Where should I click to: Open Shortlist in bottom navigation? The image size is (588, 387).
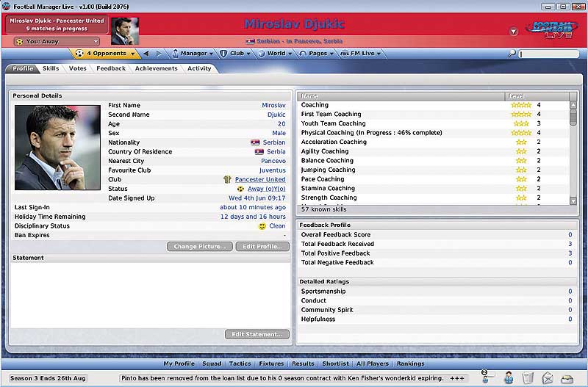click(x=336, y=364)
